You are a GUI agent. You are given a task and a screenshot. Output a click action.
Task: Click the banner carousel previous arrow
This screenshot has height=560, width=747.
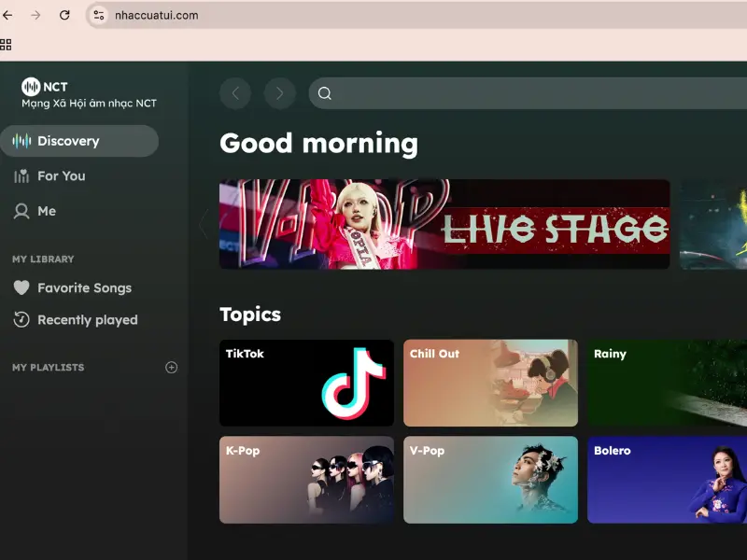click(204, 224)
